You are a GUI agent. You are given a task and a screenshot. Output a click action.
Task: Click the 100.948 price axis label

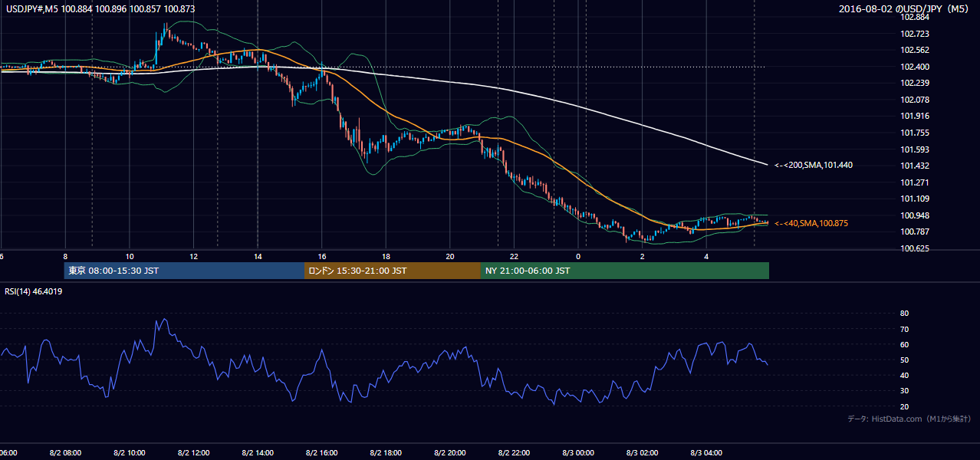point(915,215)
